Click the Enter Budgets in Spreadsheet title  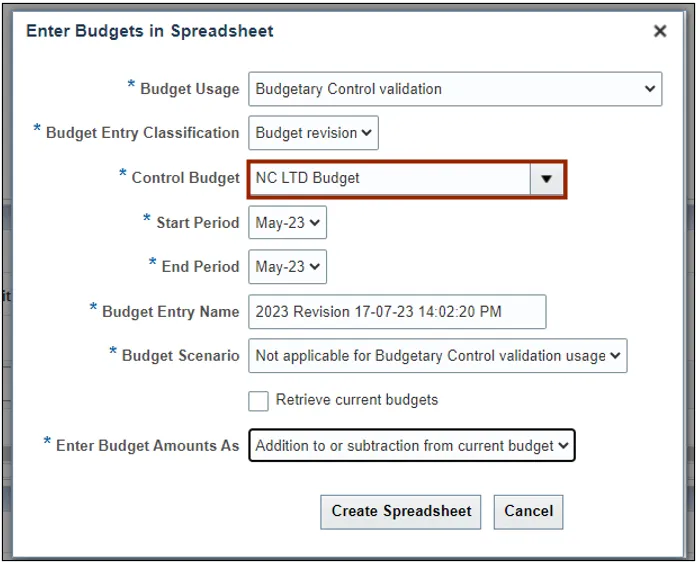(150, 31)
